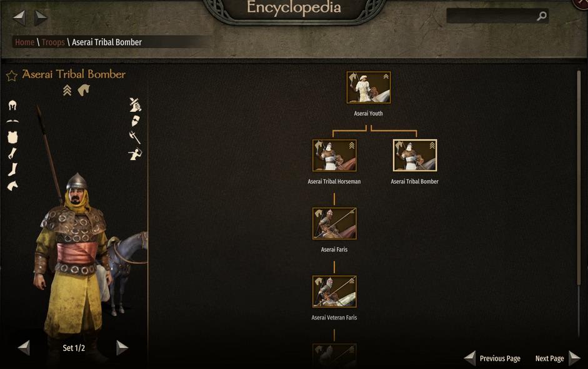Screen dimensions: 588x369
Task: Open the Aserai Youth troop thumbnail
Action: [369, 88]
